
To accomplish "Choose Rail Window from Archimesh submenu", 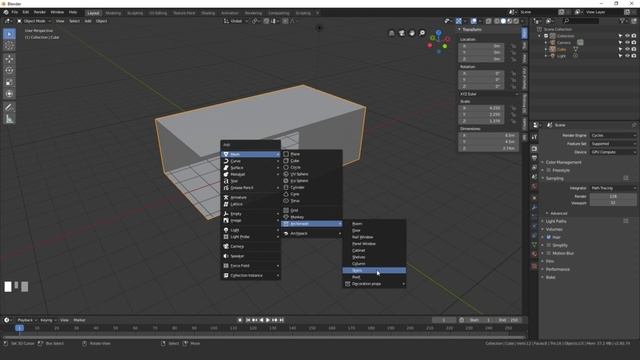I will [374, 237].
